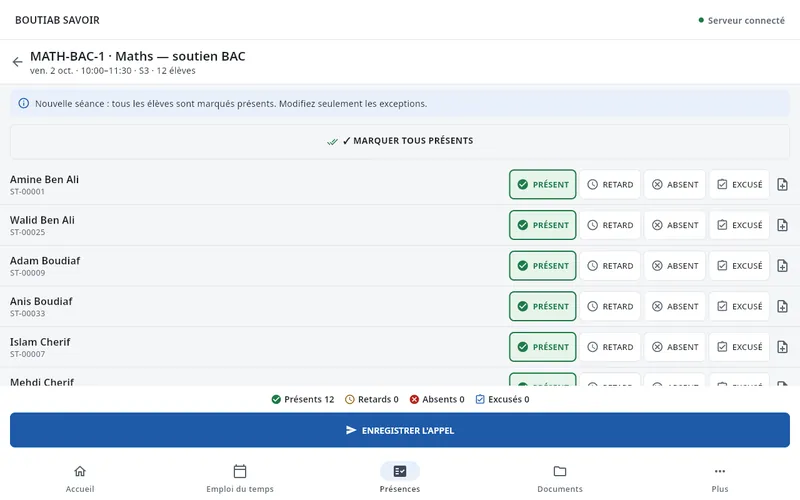Mark Adam Boudiaf as Présent

[542, 266]
